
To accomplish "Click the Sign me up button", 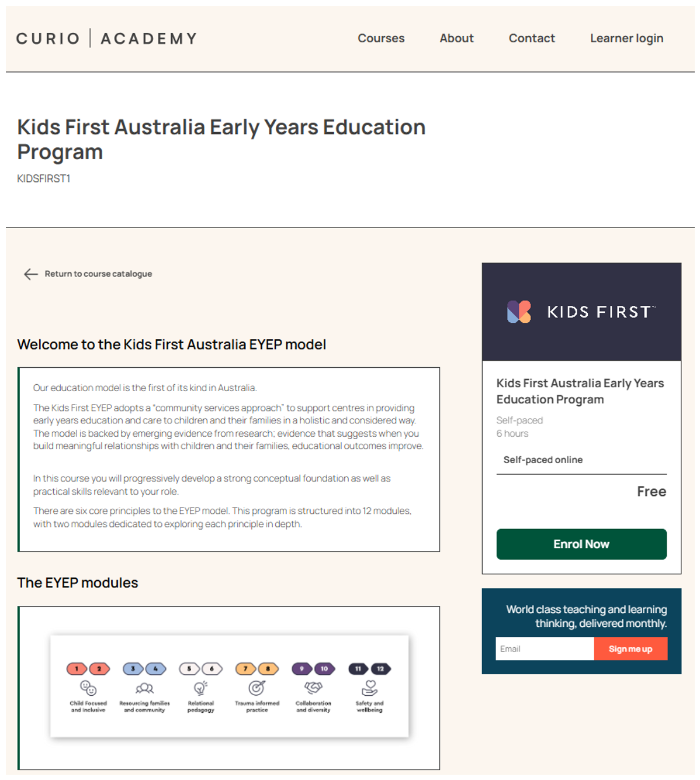I will point(630,649).
